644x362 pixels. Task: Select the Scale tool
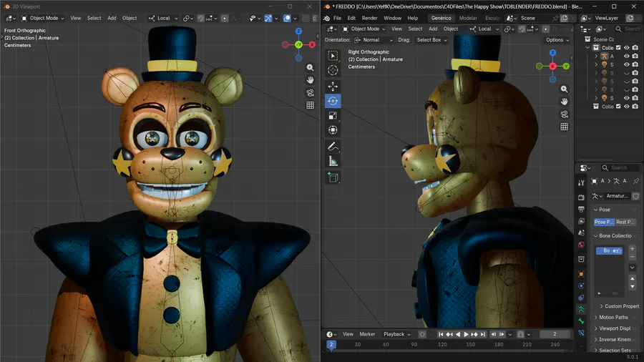333,115
